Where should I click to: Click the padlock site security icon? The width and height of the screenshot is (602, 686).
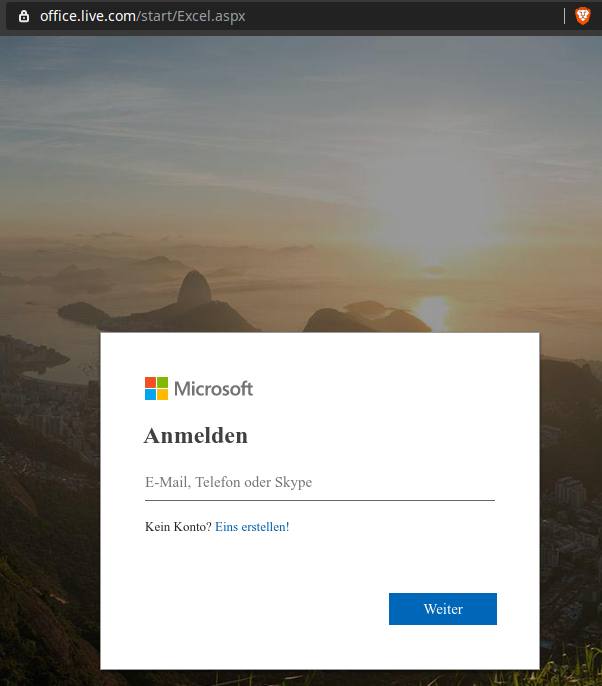pyautogui.click(x=24, y=16)
